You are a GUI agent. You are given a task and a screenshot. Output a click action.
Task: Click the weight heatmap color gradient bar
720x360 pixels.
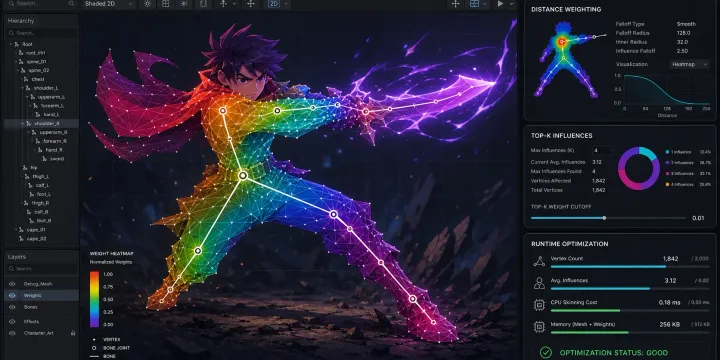click(94, 299)
